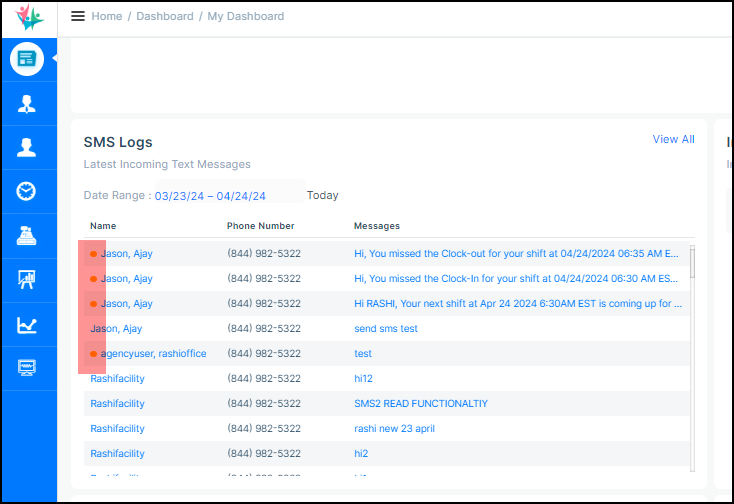
Task: Toggle the hamburger menu button
Action: point(78,16)
